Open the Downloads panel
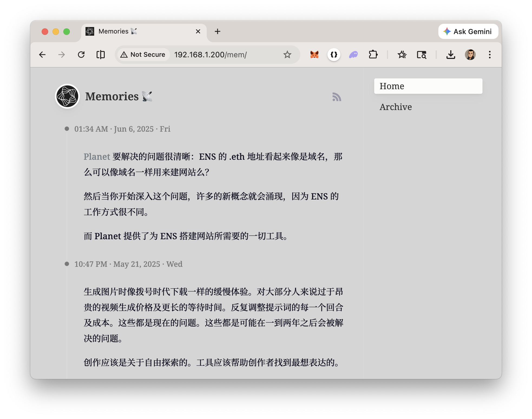The image size is (532, 419). click(450, 55)
